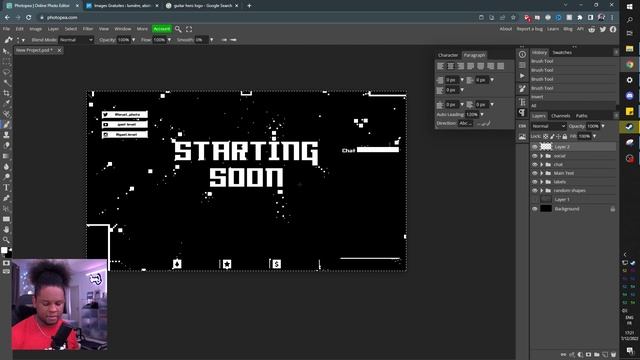Viewport: 640px width, 360px height.
Task: Select the Background layer thumbnail
Action: (546, 209)
